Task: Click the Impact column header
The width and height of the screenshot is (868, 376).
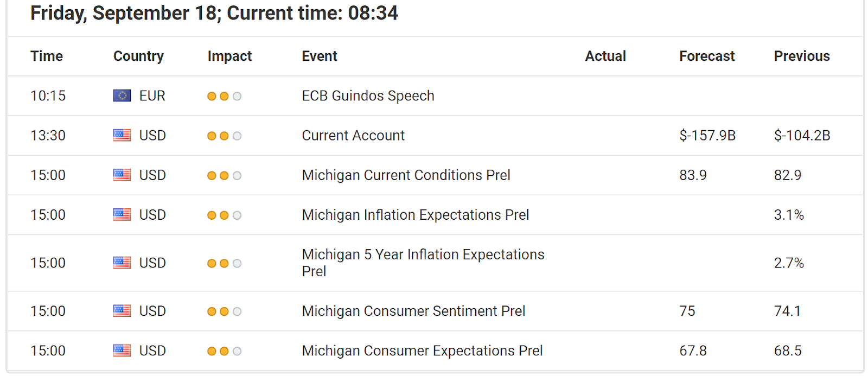Action: 229,56
